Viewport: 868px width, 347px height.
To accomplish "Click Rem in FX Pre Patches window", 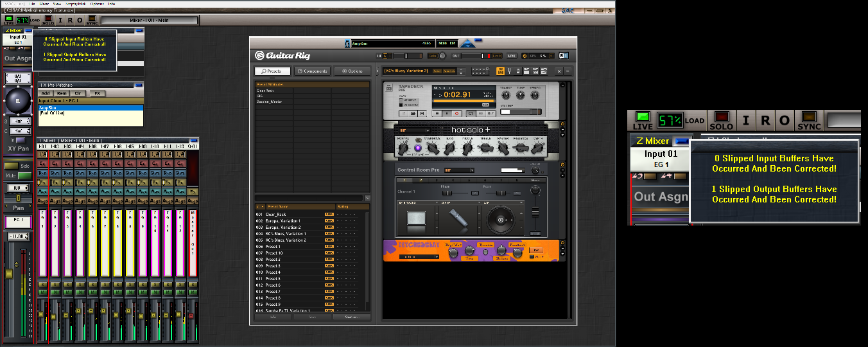I will (x=62, y=93).
